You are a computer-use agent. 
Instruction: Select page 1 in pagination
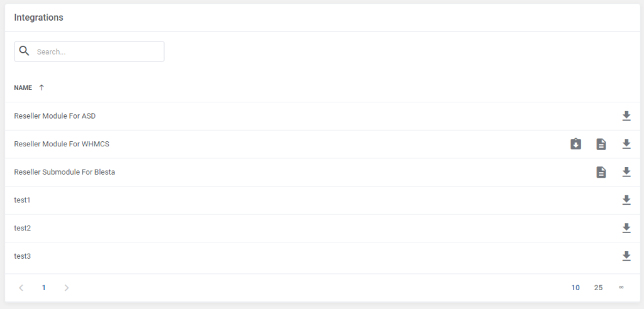point(44,288)
